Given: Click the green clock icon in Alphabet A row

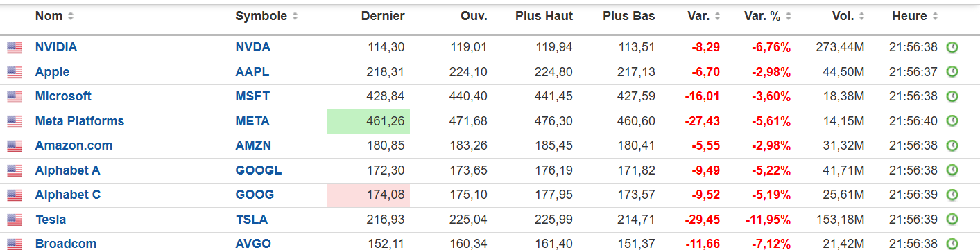Looking at the screenshot, I should click(x=953, y=170).
